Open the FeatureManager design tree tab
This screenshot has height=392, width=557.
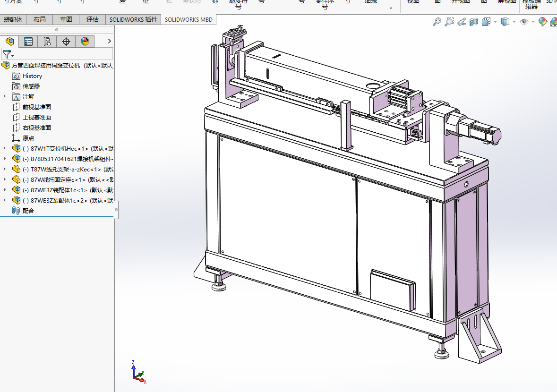(x=9, y=42)
